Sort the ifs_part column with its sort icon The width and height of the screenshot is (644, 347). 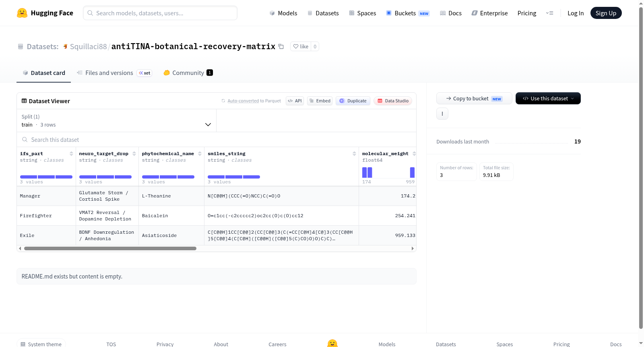pos(71,154)
